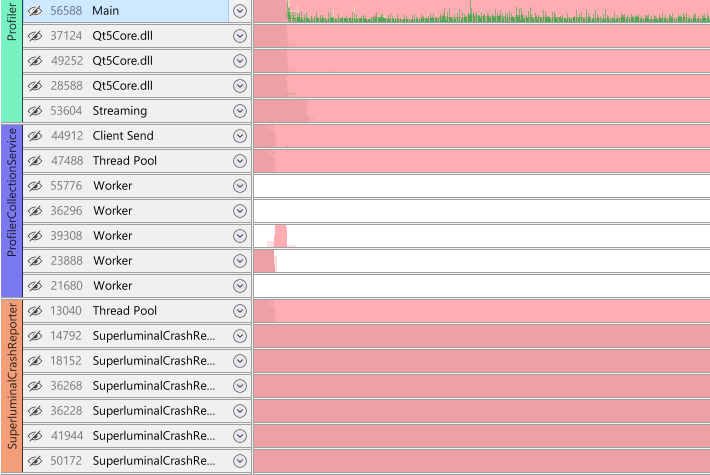
Task: Hide Thread Pool 13040
Action: [x=34, y=311]
